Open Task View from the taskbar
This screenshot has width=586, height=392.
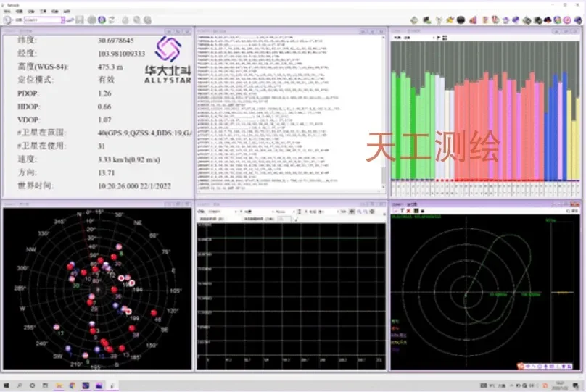tap(45, 385)
